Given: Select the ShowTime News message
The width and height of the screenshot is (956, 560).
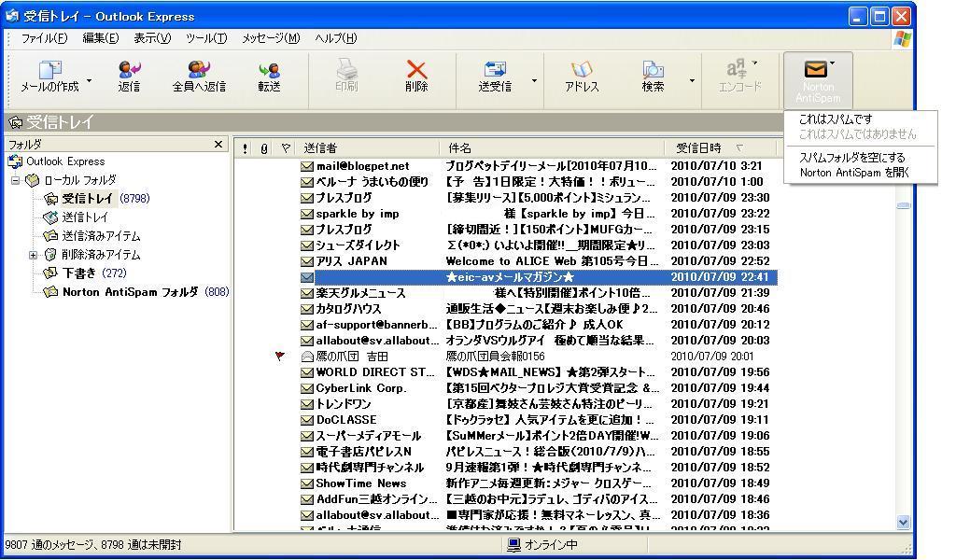Looking at the screenshot, I should point(537,483).
